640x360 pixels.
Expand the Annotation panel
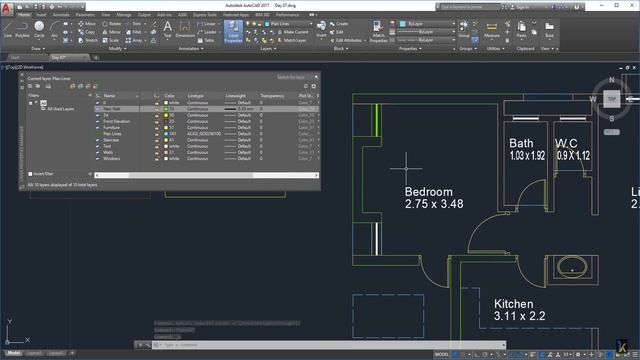click(x=191, y=49)
